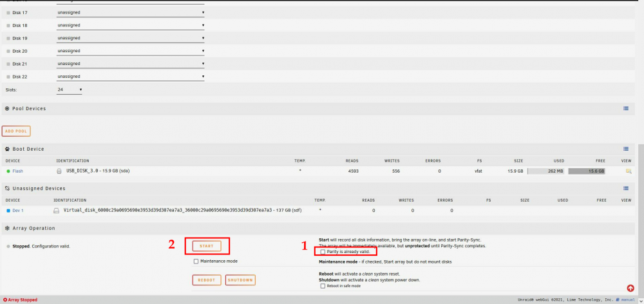Check the Maintenance mode checkbox

coord(196,261)
